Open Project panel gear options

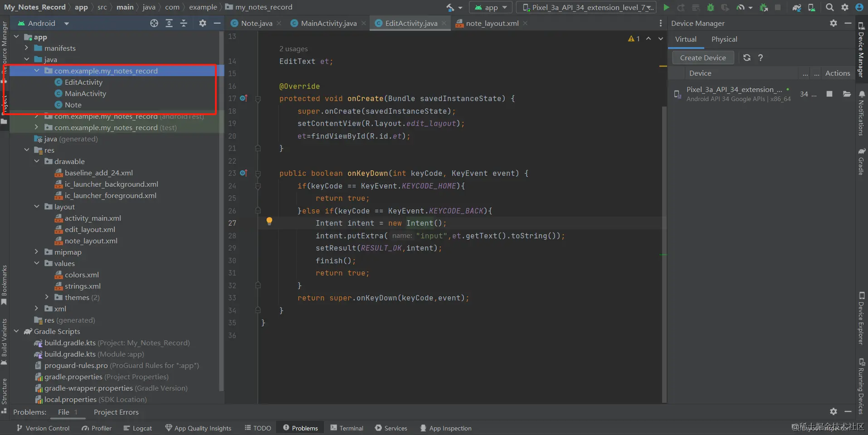pyautogui.click(x=203, y=23)
